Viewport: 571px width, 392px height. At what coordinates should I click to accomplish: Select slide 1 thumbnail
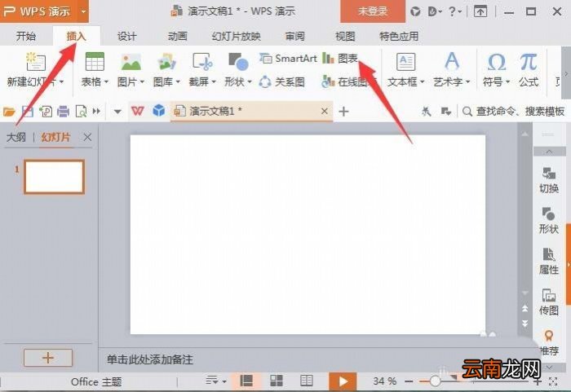55,177
